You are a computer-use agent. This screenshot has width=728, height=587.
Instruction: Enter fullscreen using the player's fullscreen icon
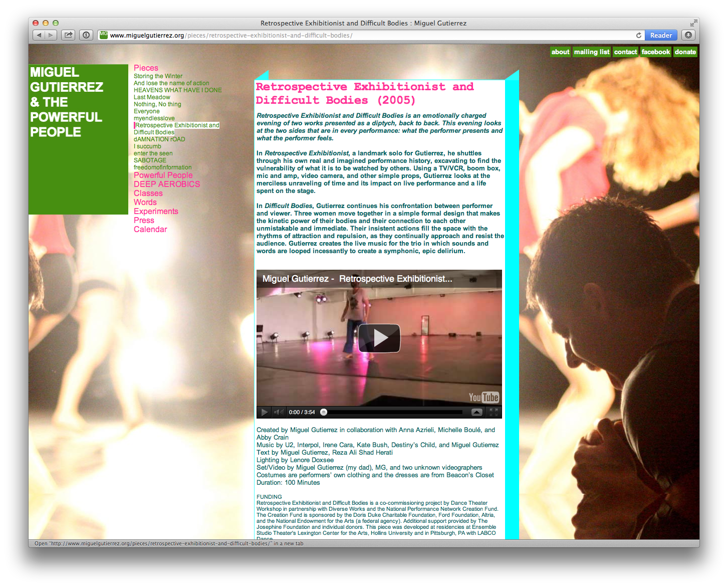click(494, 412)
